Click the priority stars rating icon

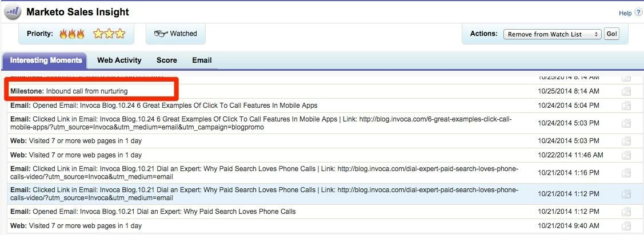109,34
